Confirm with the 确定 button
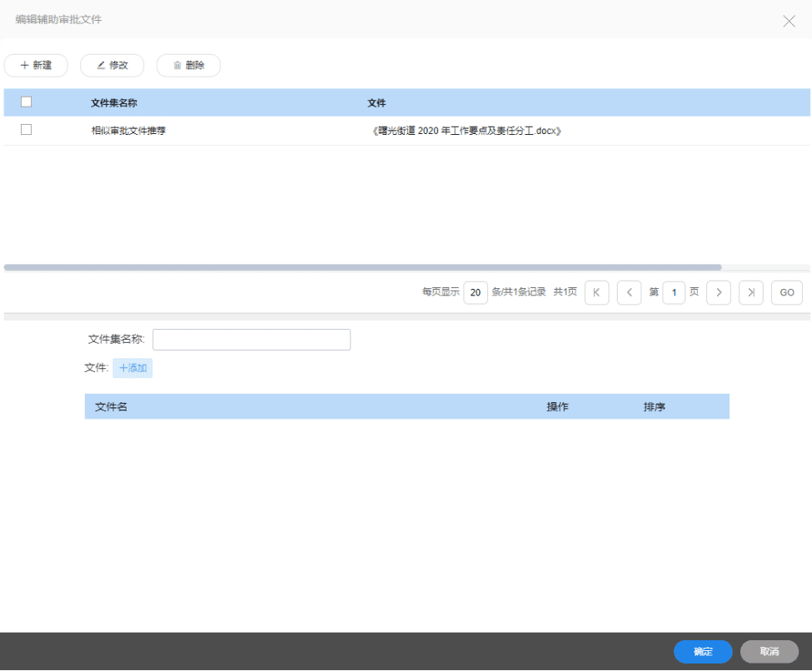This screenshot has height=671, width=812. point(703,651)
